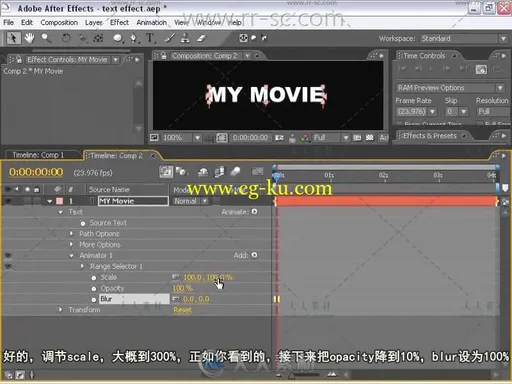
Task: Select the Selection arrow tool
Action: coord(14,38)
